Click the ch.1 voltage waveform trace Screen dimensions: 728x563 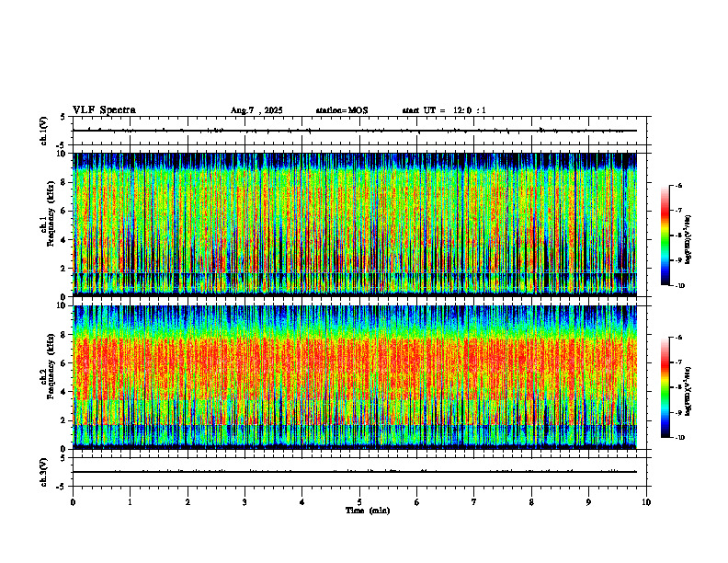coord(355,131)
